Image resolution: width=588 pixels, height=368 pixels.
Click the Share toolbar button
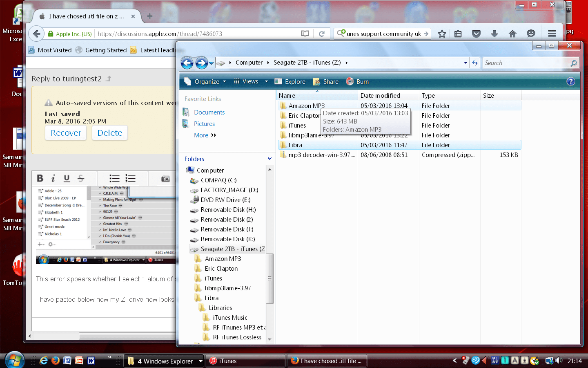click(325, 82)
